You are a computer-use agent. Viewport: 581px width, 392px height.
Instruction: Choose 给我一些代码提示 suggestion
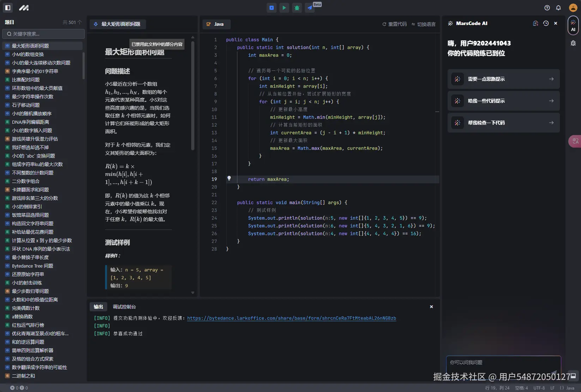tap(503, 101)
